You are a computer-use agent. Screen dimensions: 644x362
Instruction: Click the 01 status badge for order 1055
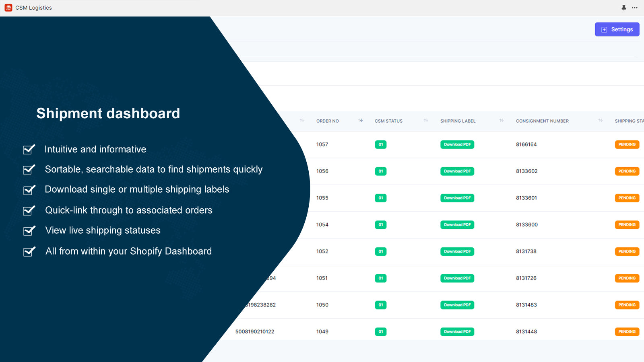pos(381,198)
